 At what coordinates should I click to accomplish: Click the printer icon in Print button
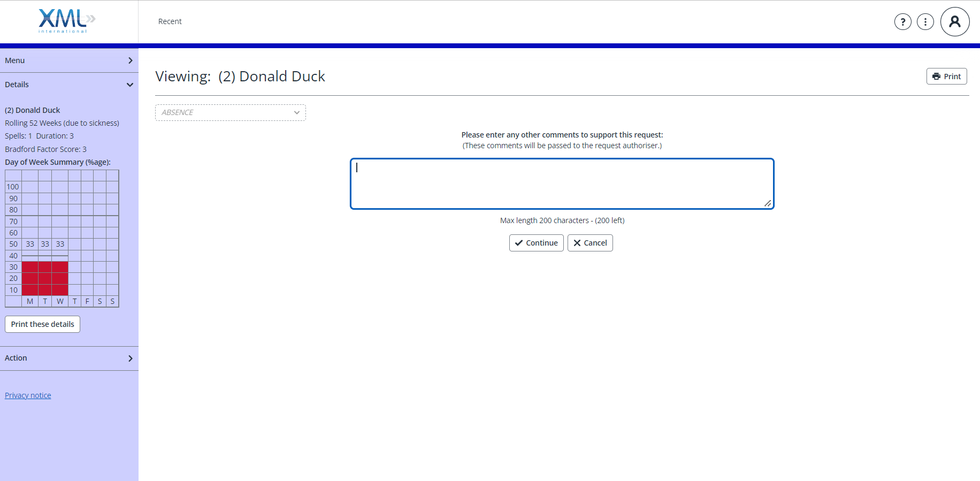tap(936, 77)
